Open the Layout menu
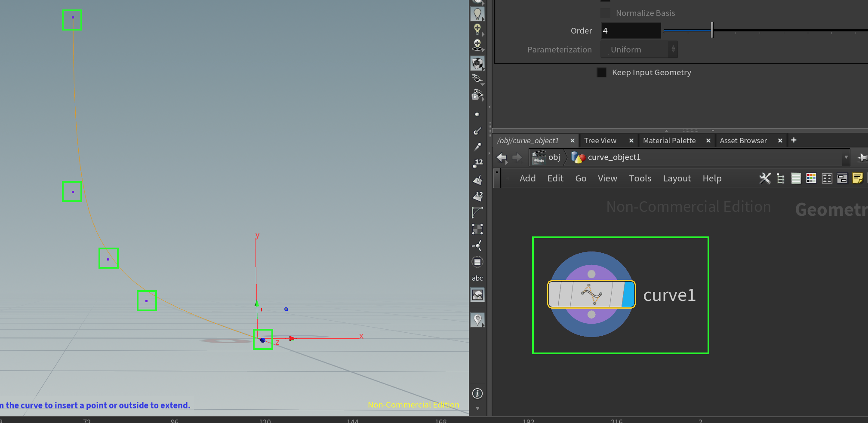 pyautogui.click(x=676, y=178)
